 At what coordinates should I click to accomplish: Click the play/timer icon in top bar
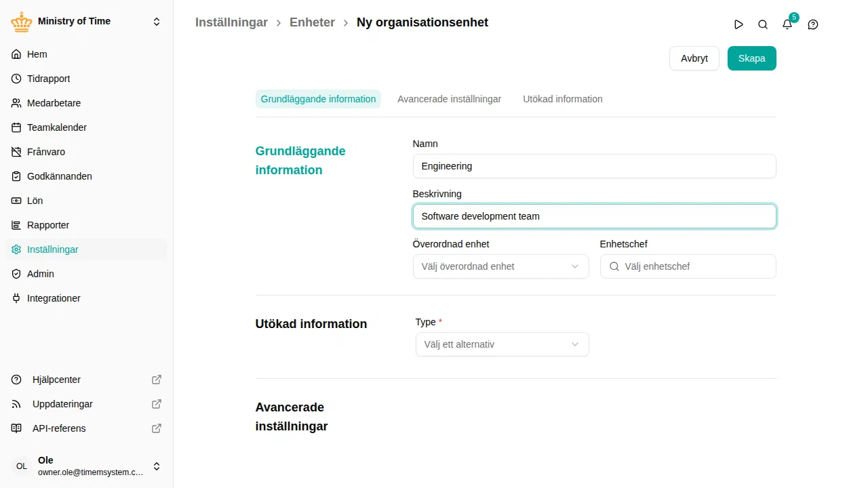click(738, 24)
